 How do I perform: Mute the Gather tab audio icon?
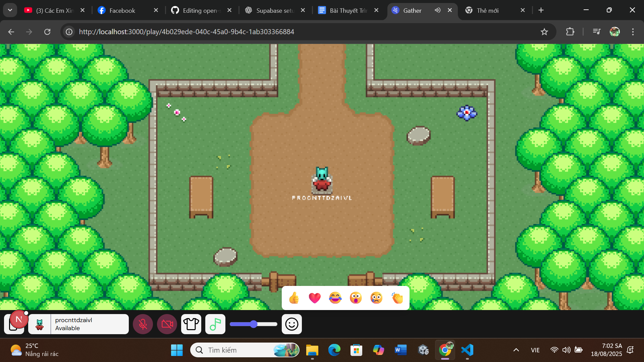point(437,10)
